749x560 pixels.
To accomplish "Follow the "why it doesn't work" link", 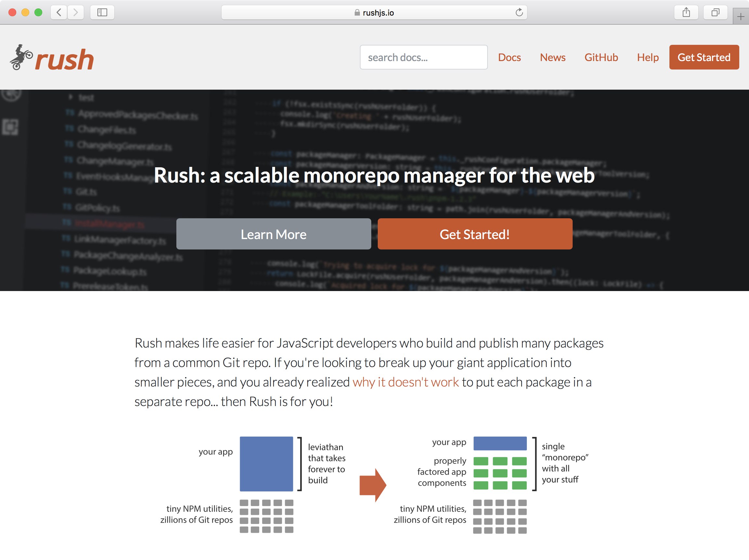I will coord(406,382).
